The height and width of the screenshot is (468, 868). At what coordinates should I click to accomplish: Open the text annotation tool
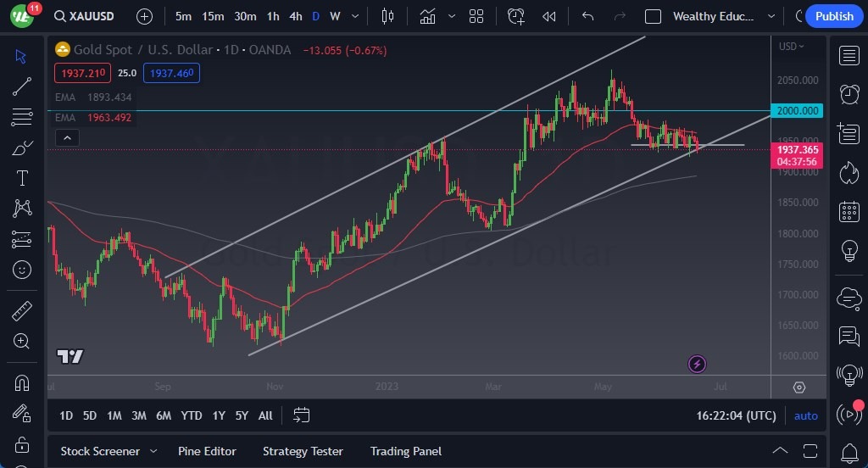pyautogui.click(x=22, y=178)
